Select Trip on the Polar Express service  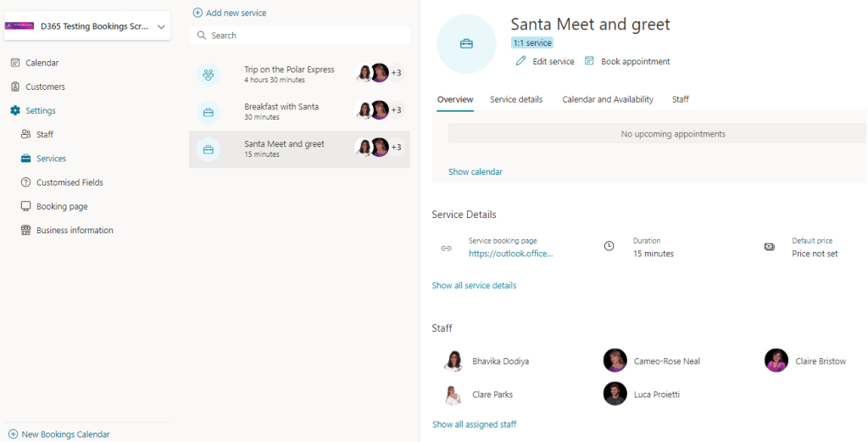tap(289, 75)
